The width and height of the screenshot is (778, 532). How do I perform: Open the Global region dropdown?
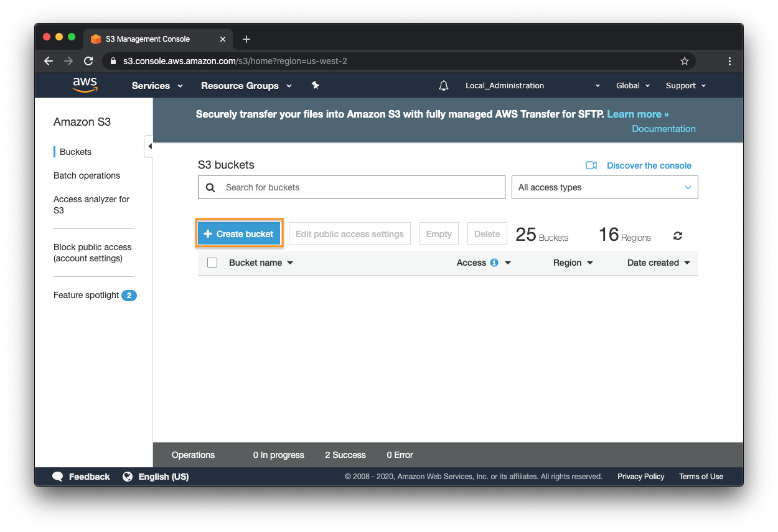click(633, 86)
